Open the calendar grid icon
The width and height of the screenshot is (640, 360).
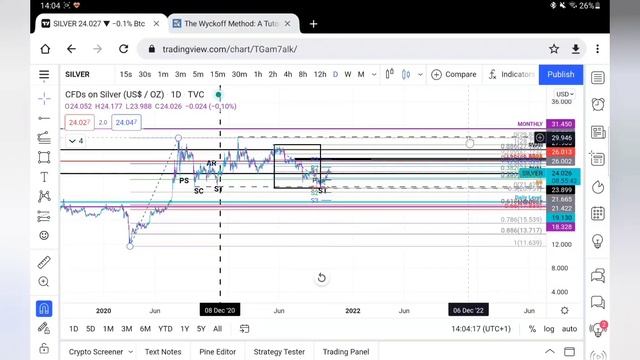(x=598, y=213)
